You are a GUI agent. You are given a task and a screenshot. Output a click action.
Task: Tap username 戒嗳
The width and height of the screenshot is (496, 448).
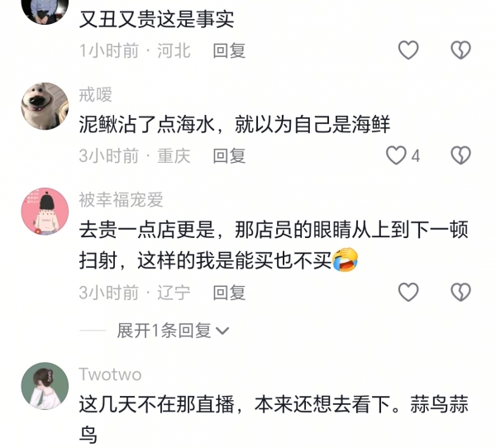click(x=96, y=94)
